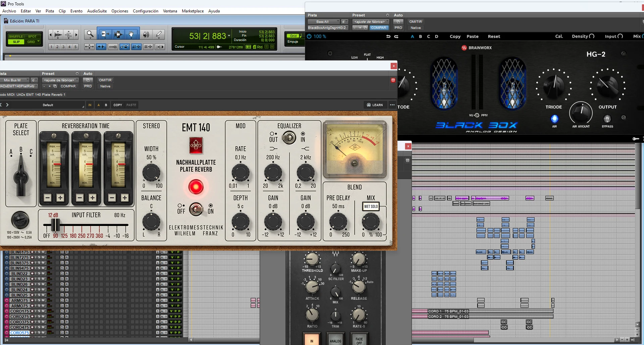Click OMITIR button in EMT plugin header
Image resolution: width=644 pixels, height=345 pixels.
[x=105, y=80]
